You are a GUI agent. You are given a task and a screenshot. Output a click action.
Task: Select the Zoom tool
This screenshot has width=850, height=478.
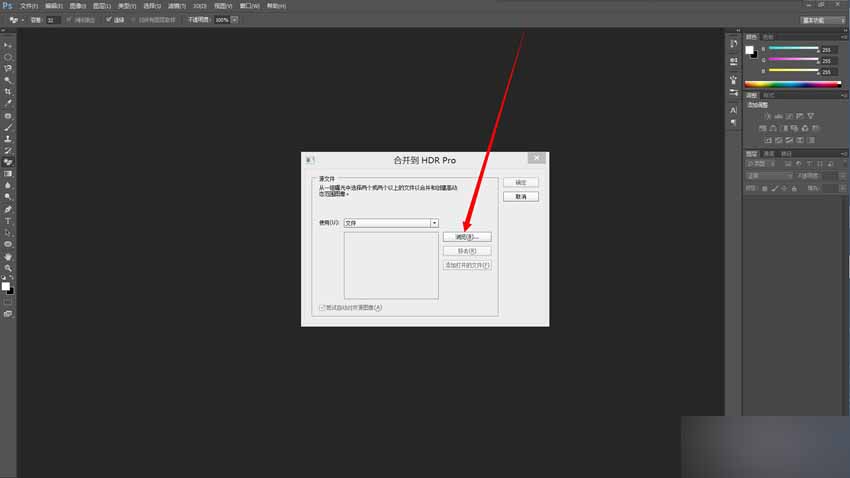8,268
